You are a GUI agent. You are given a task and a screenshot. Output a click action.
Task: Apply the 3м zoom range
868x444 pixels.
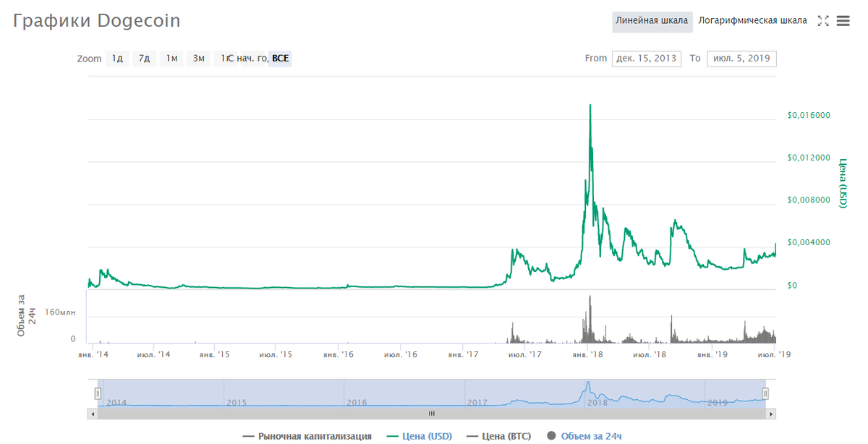pyautogui.click(x=198, y=59)
